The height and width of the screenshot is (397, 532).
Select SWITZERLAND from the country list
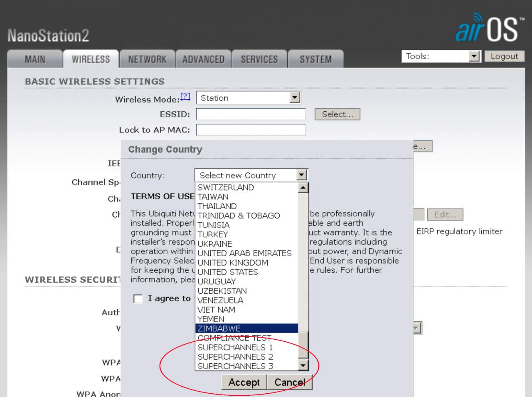pos(247,187)
